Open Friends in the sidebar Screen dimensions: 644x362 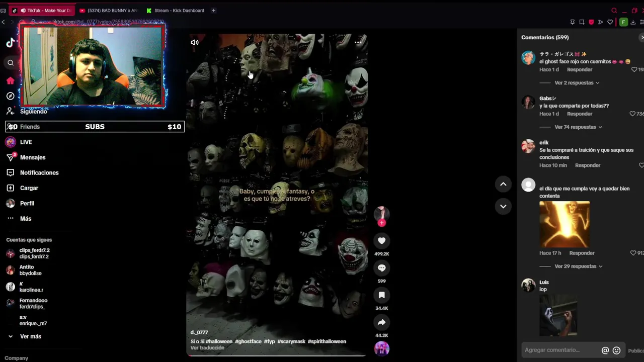coord(30,127)
